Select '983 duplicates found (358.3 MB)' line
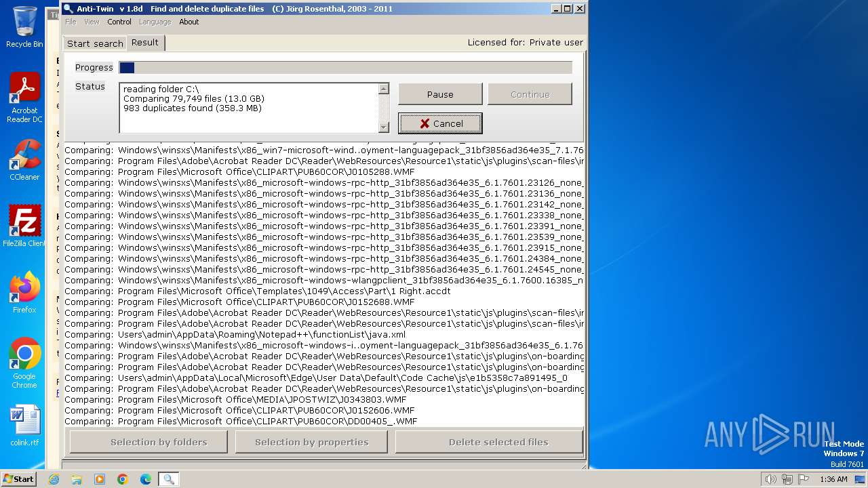The image size is (868, 488). [192, 108]
